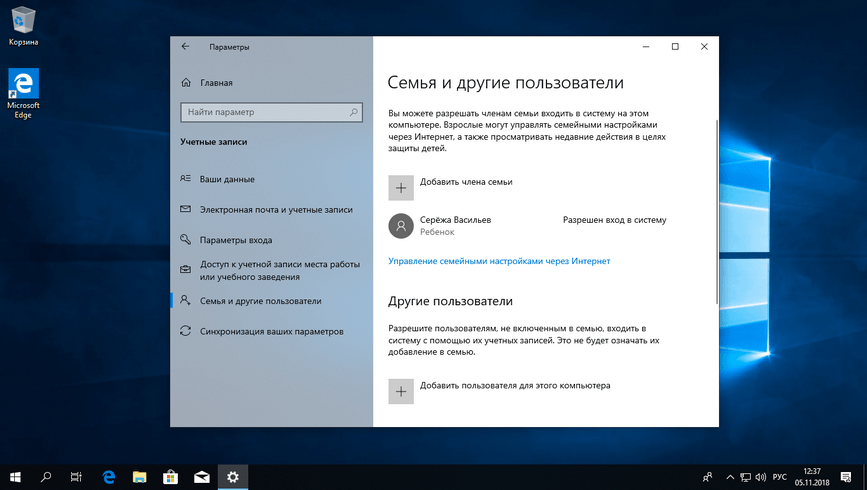Click home icon beside Главная
The width and height of the screenshot is (867, 490).
pyautogui.click(x=186, y=82)
